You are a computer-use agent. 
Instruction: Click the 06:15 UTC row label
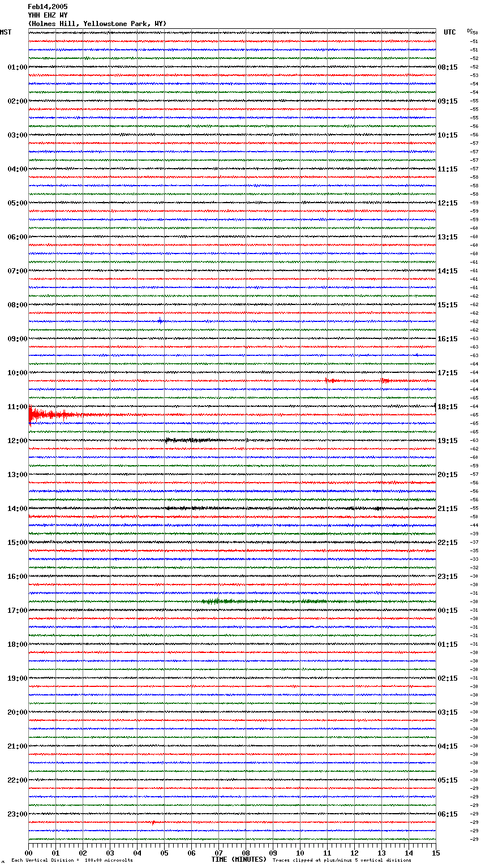click(x=448, y=814)
